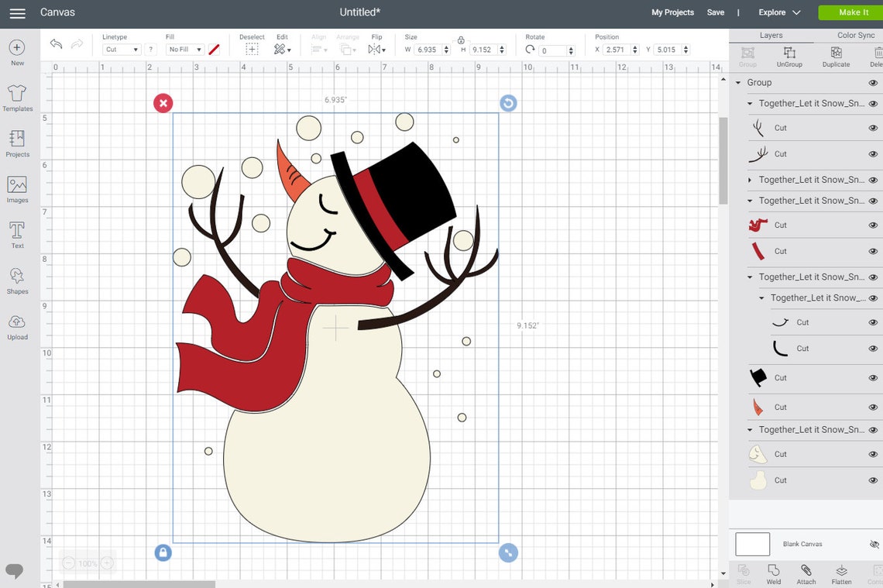Open the Images panel
This screenshot has height=588, width=883.
click(x=17, y=188)
